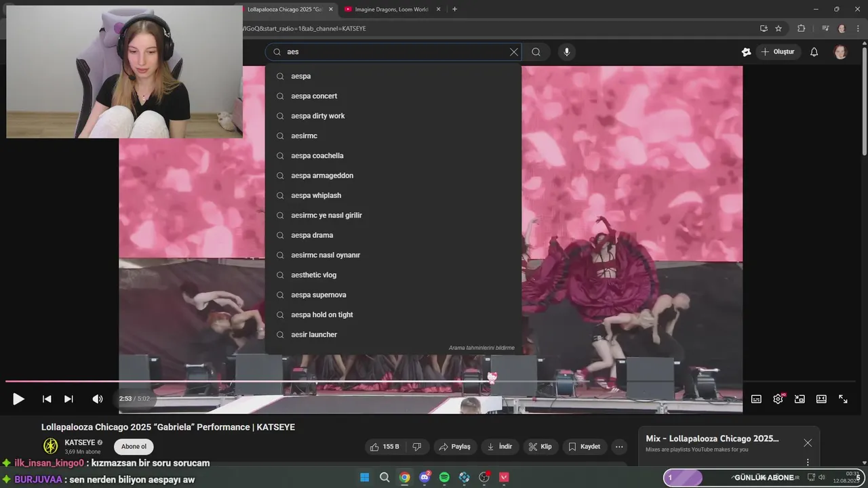
Task: Open the Windows Start menu
Action: coord(364,477)
